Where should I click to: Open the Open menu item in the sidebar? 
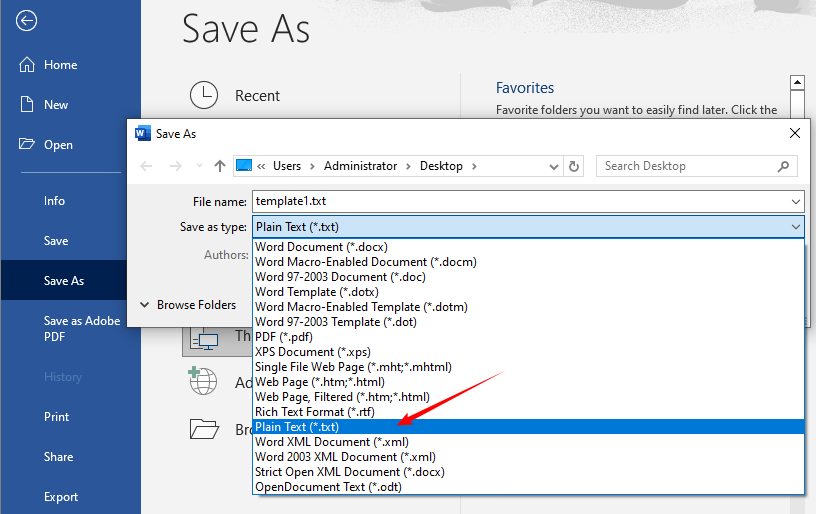coord(58,145)
